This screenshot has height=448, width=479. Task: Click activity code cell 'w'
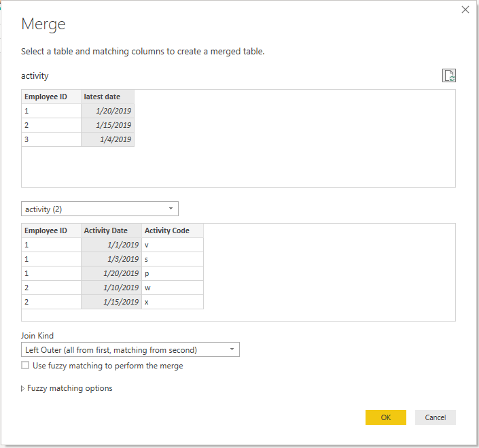(x=173, y=288)
